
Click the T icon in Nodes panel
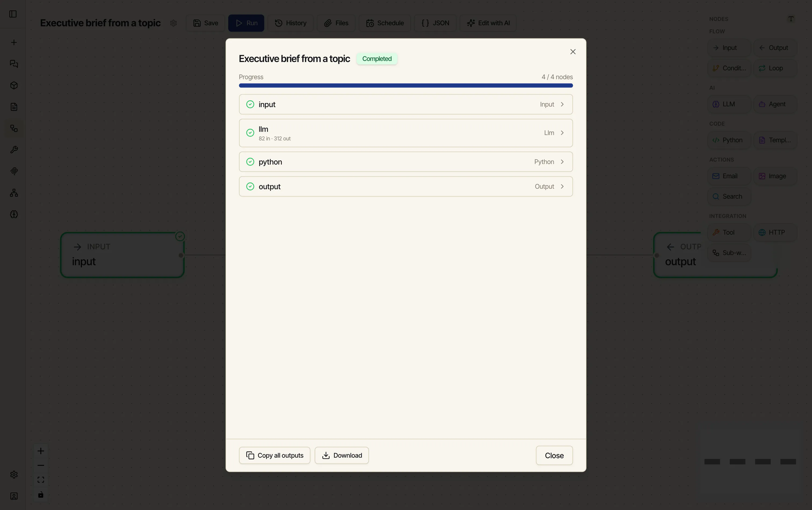(x=791, y=19)
